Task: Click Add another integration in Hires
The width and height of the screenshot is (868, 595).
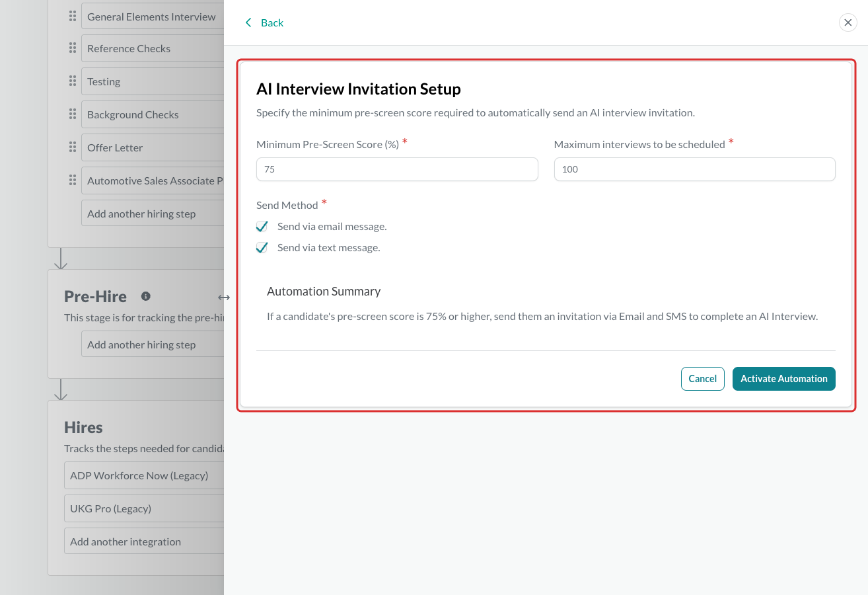Action: 144,541
